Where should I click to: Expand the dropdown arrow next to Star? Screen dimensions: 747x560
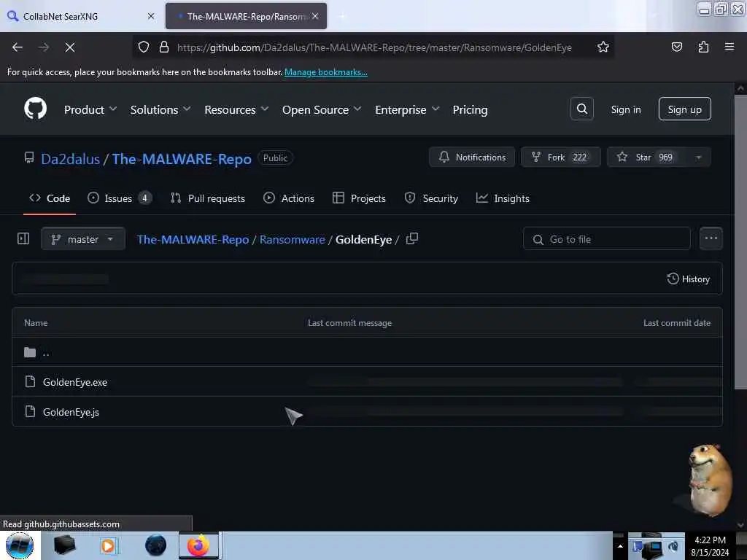click(698, 157)
